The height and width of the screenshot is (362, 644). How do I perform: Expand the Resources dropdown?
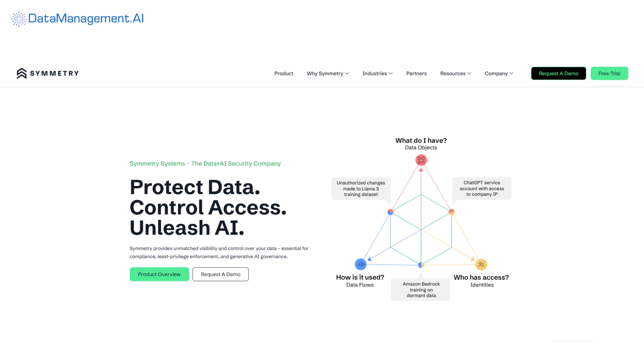(x=455, y=73)
